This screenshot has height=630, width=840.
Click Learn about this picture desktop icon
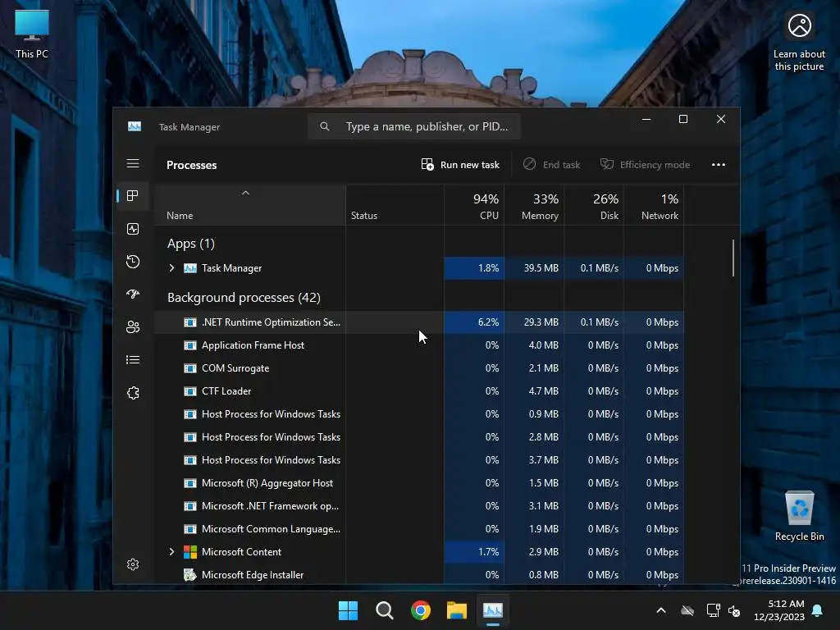tap(799, 43)
